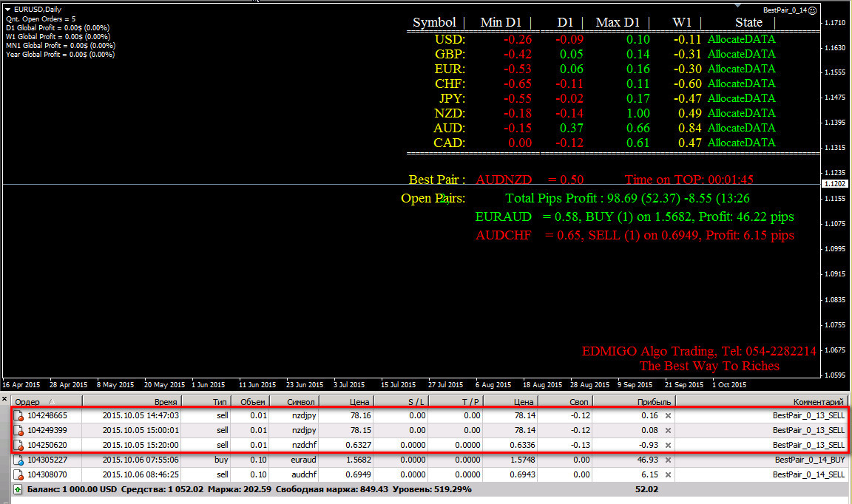Viewport: 852px width, 504px height.
Task: Click the order icon beside ticket 104308070
Action: (18, 474)
